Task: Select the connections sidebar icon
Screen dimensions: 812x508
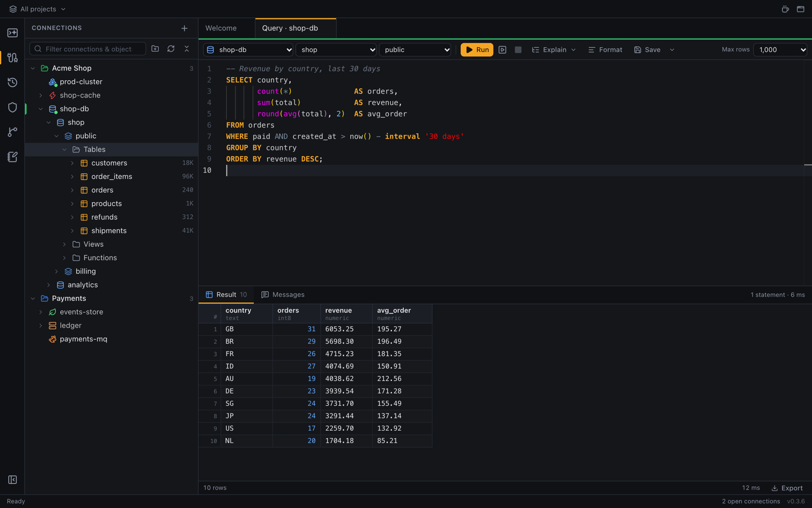Action: 13,58
